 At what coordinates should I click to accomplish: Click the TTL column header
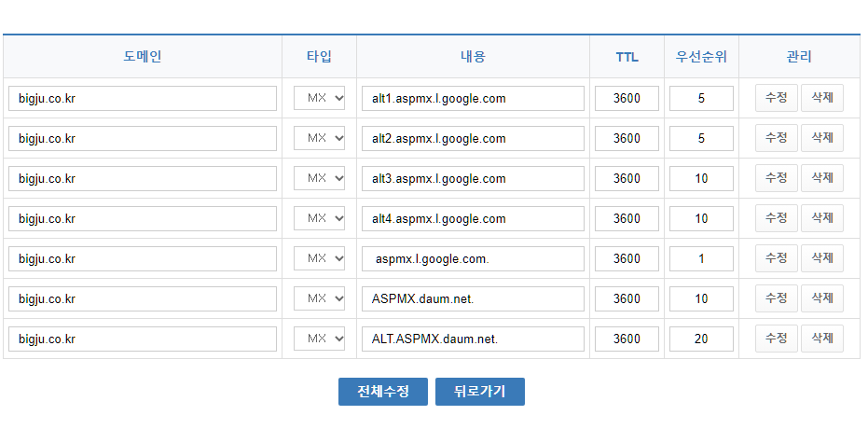[627, 57]
